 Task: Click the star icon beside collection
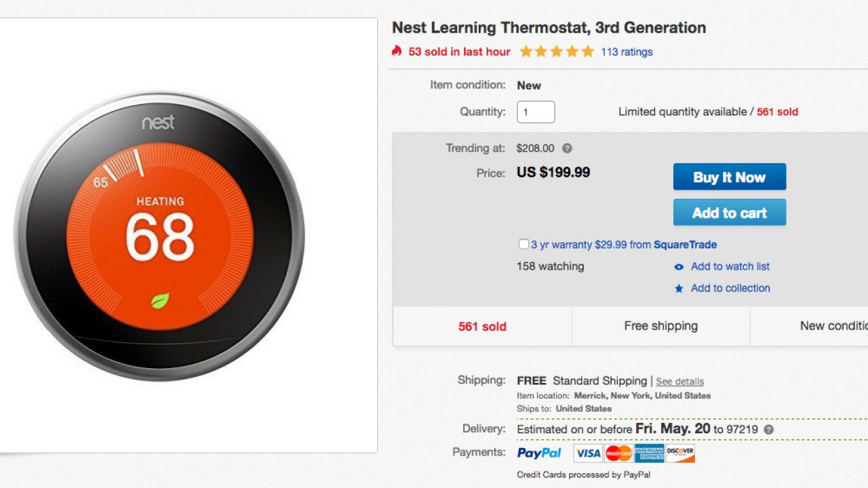(x=679, y=289)
